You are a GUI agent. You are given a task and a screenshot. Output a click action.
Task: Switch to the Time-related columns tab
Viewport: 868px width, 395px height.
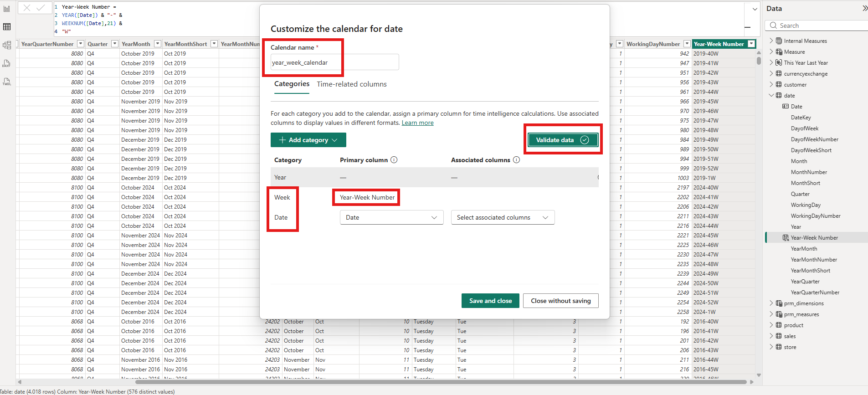[352, 84]
